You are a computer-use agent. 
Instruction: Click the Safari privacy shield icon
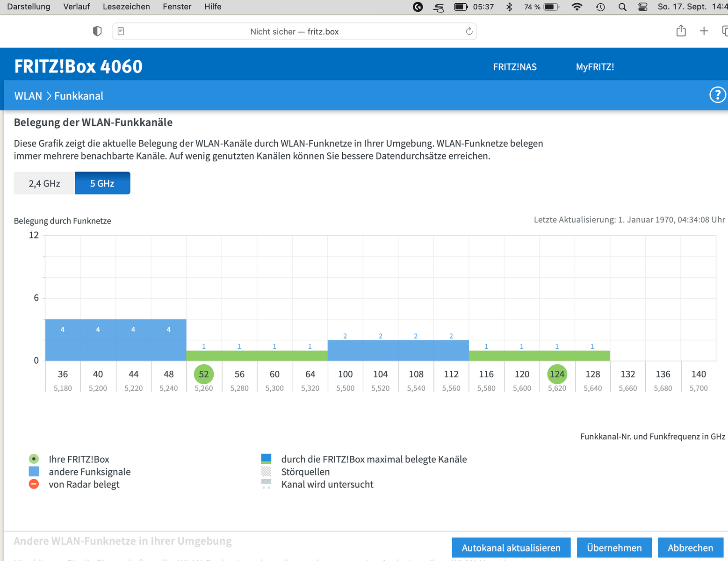(x=97, y=31)
